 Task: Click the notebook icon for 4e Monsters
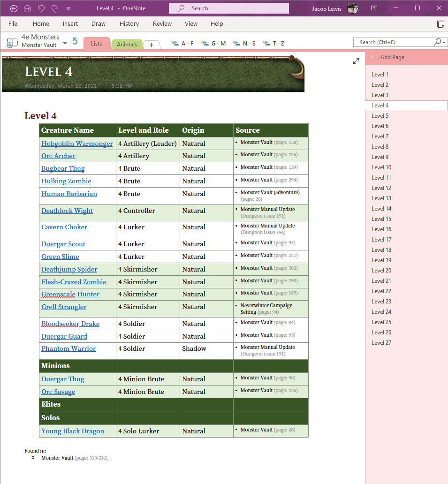click(12, 43)
